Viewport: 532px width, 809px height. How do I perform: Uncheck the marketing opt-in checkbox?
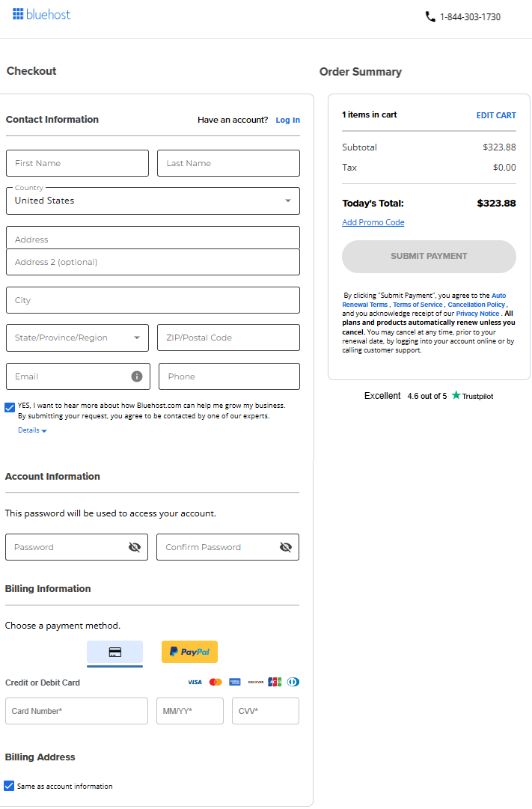9,407
